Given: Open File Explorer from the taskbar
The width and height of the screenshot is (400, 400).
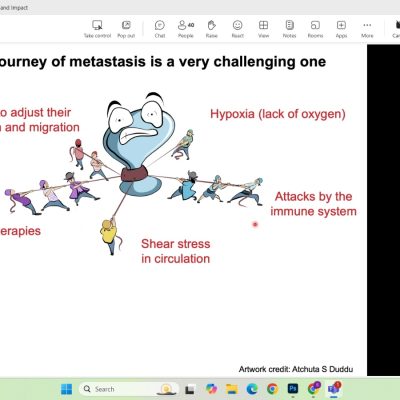Looking at the screenshot, I should click(231, 389).
